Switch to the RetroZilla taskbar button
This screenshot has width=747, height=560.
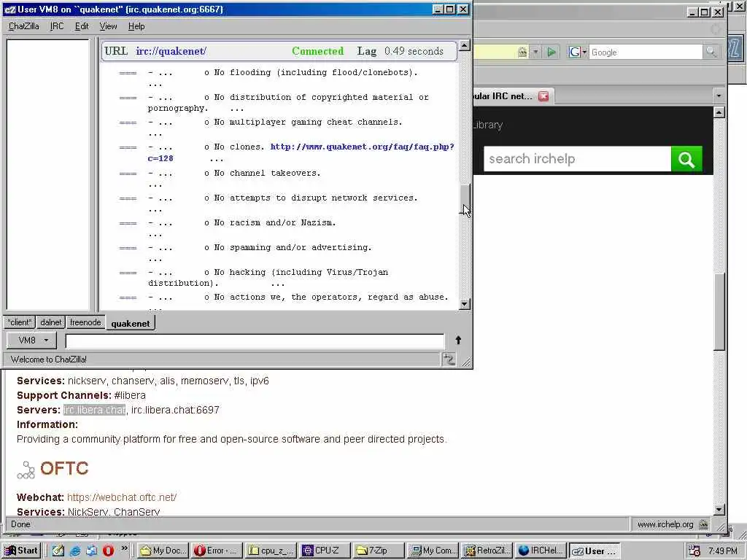click(x=487, y=551)
